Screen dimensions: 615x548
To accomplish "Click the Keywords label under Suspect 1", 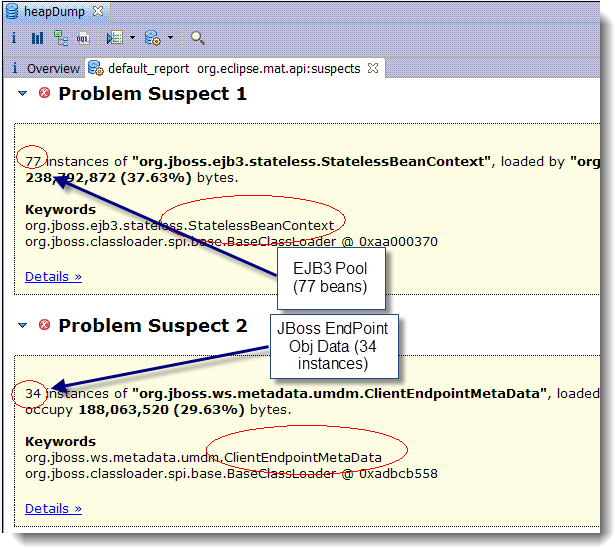I will point(60,209).
